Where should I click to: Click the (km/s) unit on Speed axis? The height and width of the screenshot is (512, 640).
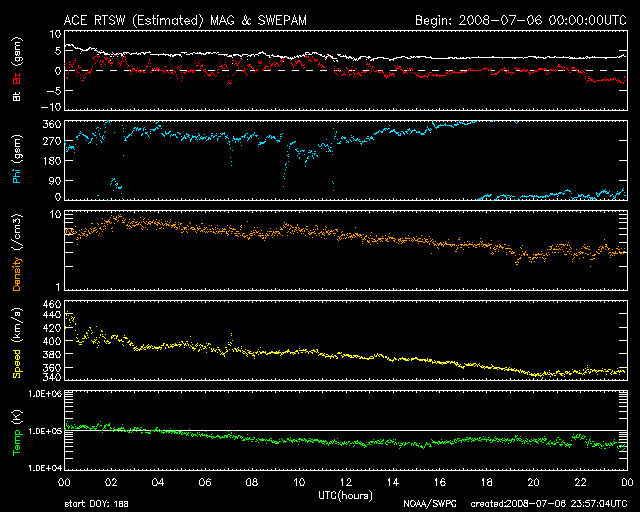(16, 325)
